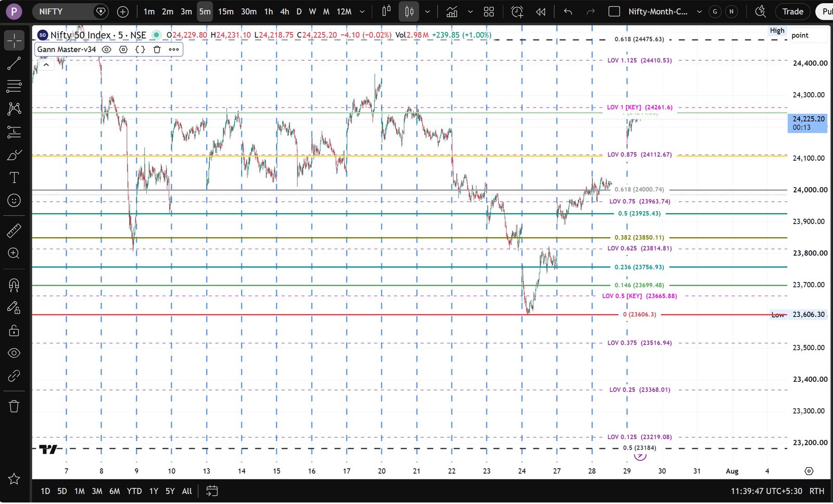Toggle stay in drawing mode

coord(14,307)
